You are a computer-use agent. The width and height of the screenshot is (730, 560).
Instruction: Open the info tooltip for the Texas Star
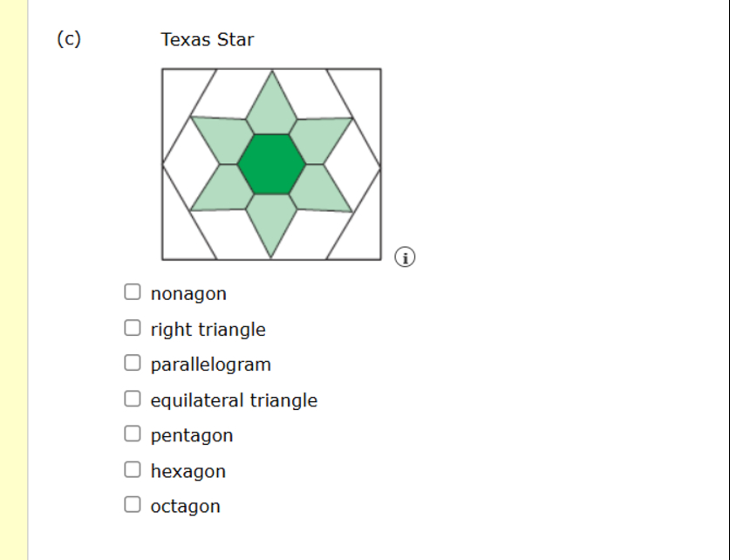point(406,257)
